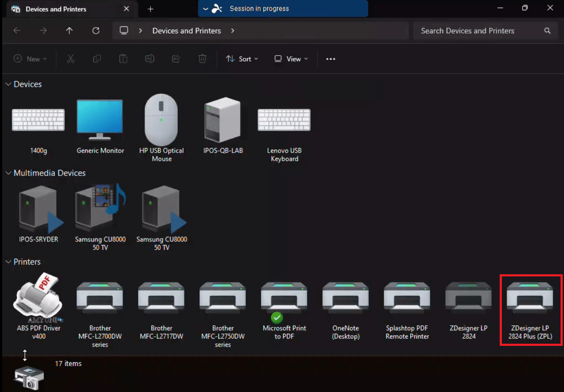The image size is (564, 392).
Task: Open the View dropdown
Action: 291,59
